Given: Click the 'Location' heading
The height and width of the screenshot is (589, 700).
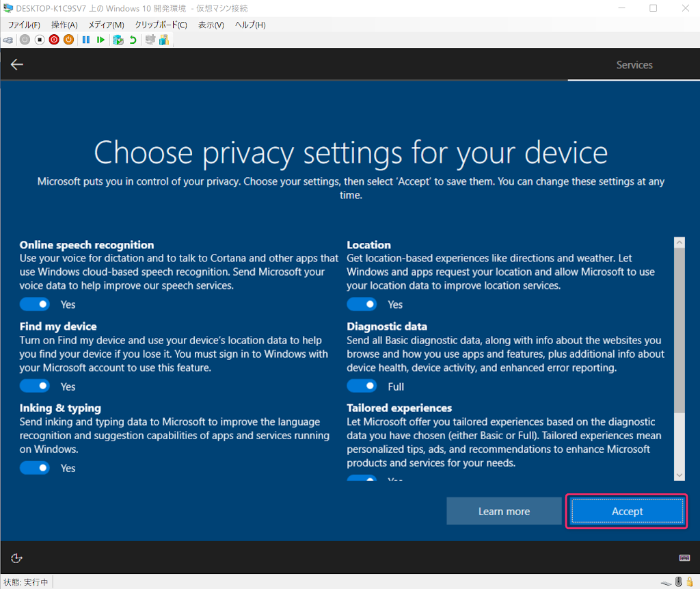Looking at the screenshot, I should click(x=368, y=245).
